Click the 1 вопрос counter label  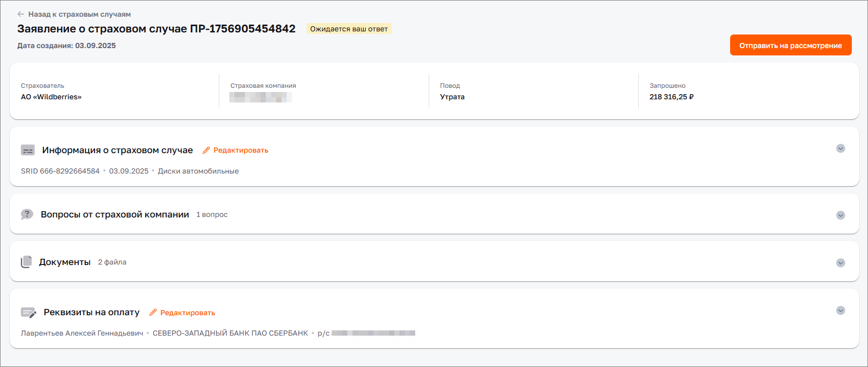(212, 215)
